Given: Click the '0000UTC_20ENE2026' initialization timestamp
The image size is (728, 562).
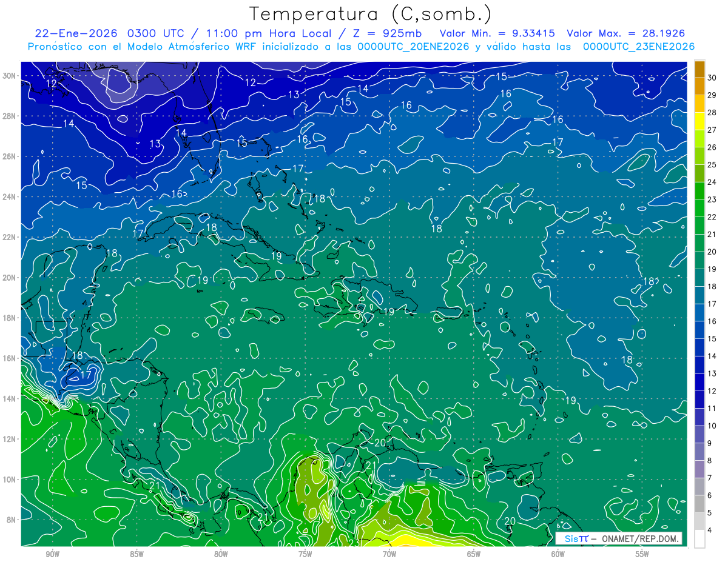Looking at the screenshot, I should [x=414, y=47].
